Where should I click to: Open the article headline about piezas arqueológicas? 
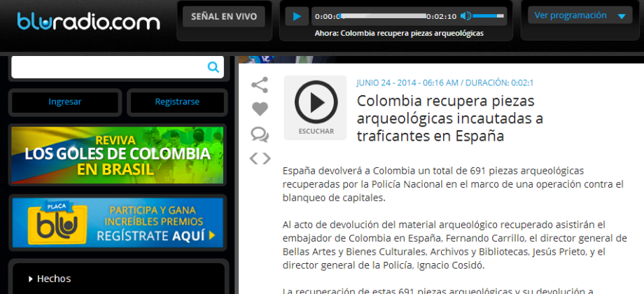(x=449, y=118)
